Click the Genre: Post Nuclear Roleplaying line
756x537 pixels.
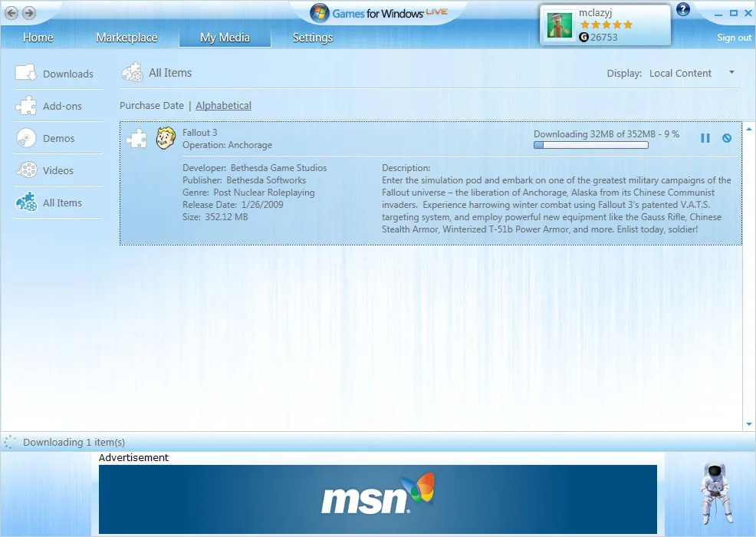tap(248, 193)
